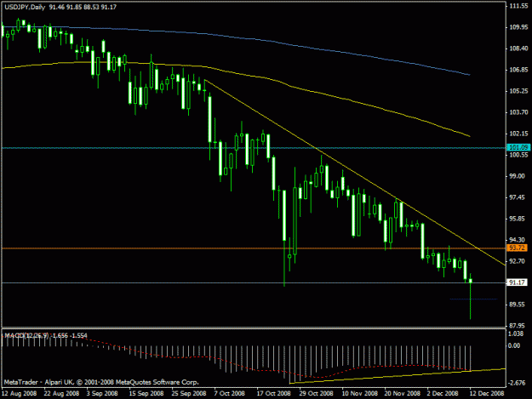This screenshot has width=532, height=399.
Task: Select the short blue dotted line near 89.9
Action: [x=473, y=299]
